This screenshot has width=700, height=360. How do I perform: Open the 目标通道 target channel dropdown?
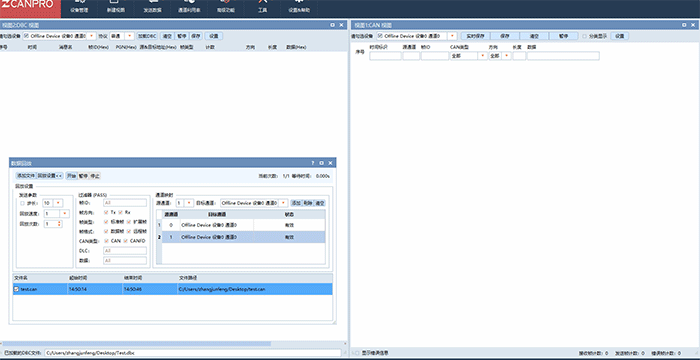283,203
